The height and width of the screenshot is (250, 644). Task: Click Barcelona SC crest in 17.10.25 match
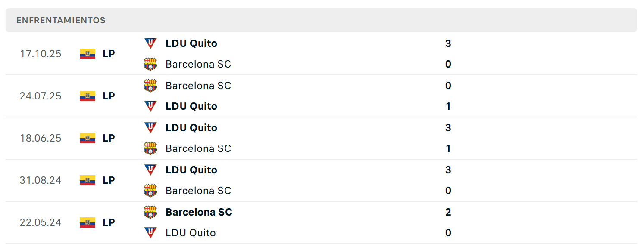tap(150, 64)
